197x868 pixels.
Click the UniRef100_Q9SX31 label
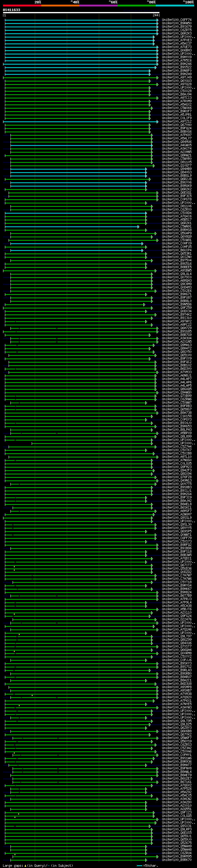pos(177,826)
